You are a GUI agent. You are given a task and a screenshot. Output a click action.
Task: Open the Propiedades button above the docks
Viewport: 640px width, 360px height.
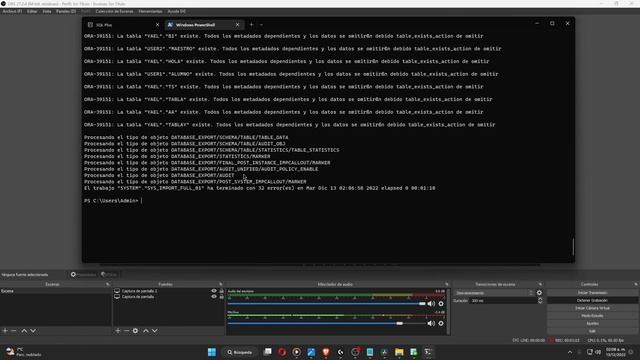coord(83,275)
